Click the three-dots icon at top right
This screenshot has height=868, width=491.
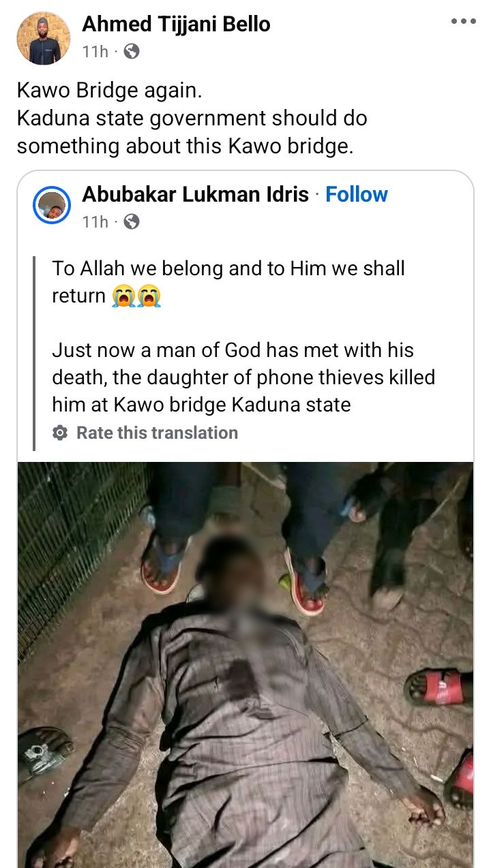(x=463, y=20)
